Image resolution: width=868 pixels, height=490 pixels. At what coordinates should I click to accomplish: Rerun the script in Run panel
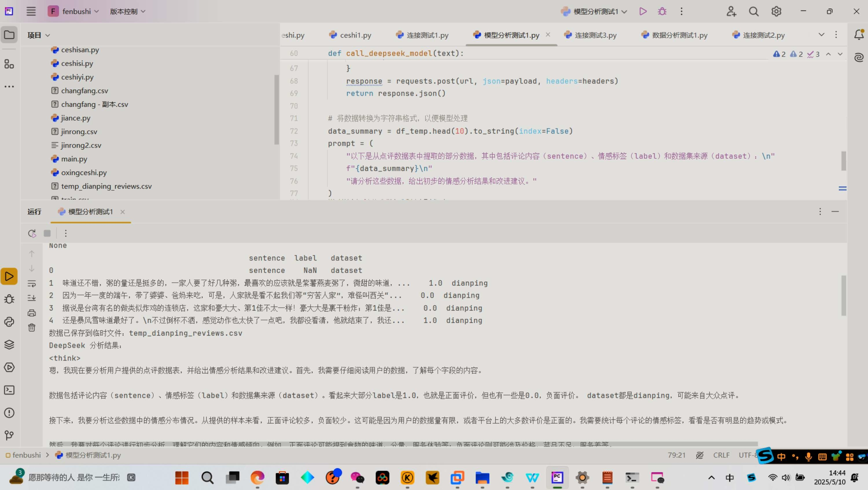(32, 233)
